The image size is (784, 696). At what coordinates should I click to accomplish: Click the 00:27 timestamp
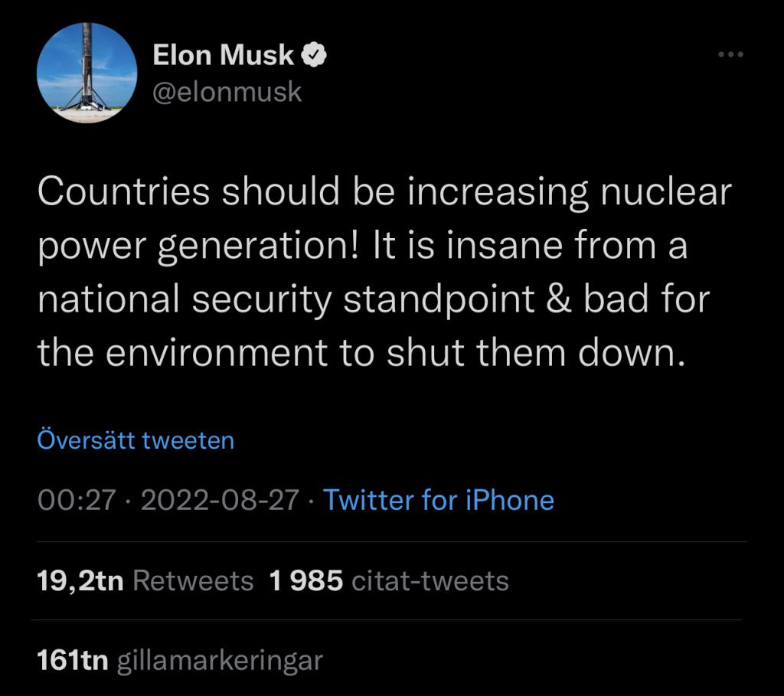[x=77, y=500]
